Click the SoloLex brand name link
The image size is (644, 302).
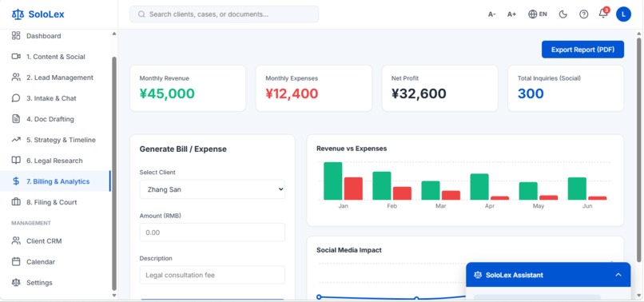tap(46, 14)
